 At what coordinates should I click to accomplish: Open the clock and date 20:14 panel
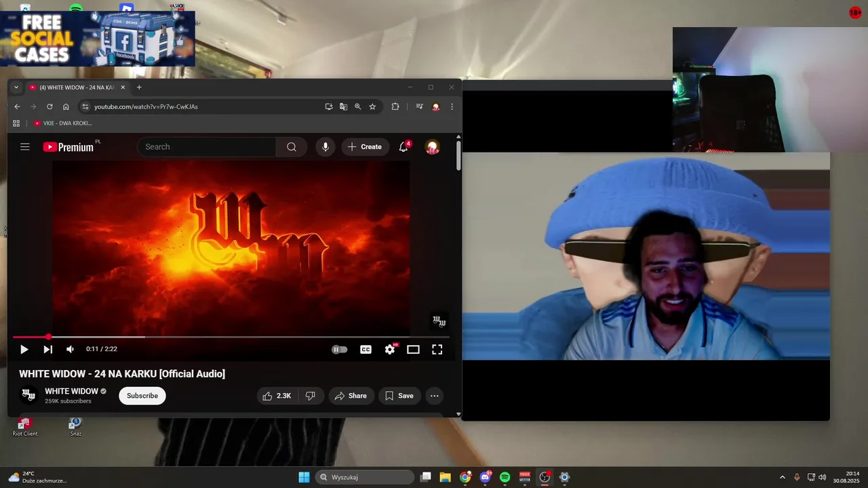(x=848, y=477)
